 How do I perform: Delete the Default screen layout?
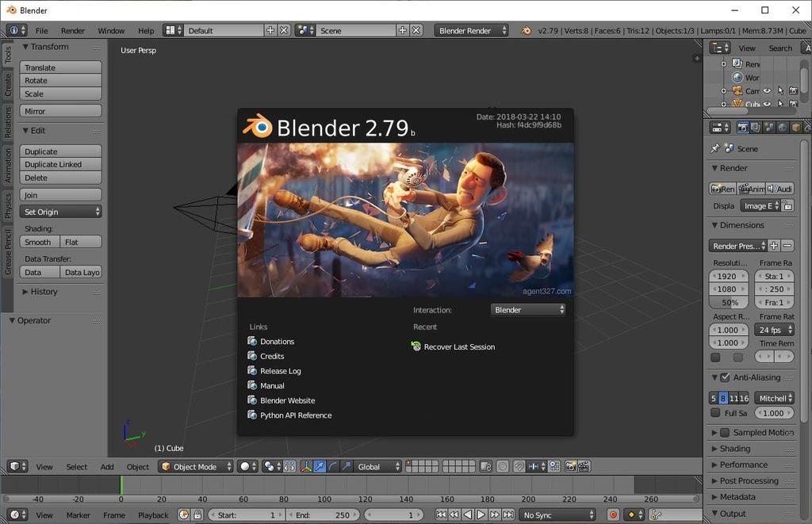pyautogui.click(x=284, y=31)
